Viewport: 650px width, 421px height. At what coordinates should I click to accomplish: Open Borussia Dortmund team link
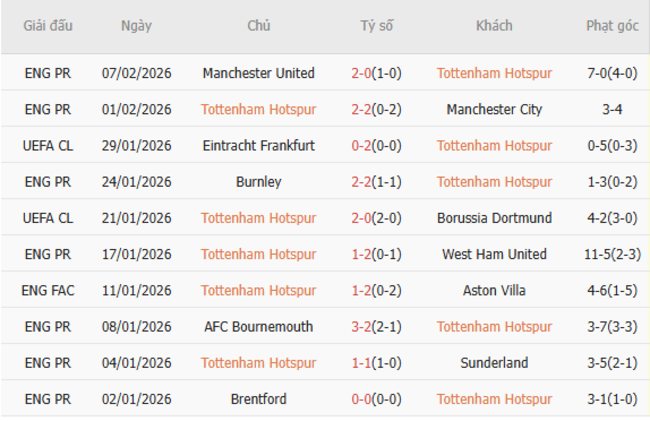click(x=494, y=218)
